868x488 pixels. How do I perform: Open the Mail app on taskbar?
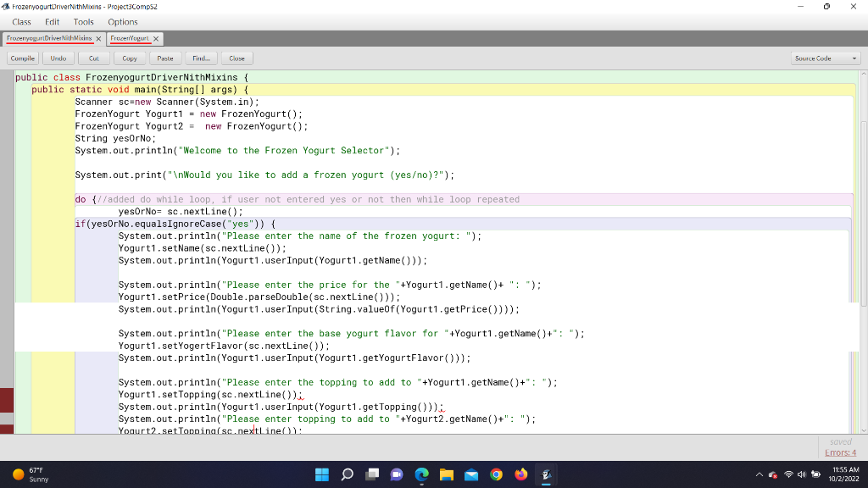pyautogui.click(x=471, y=474)
